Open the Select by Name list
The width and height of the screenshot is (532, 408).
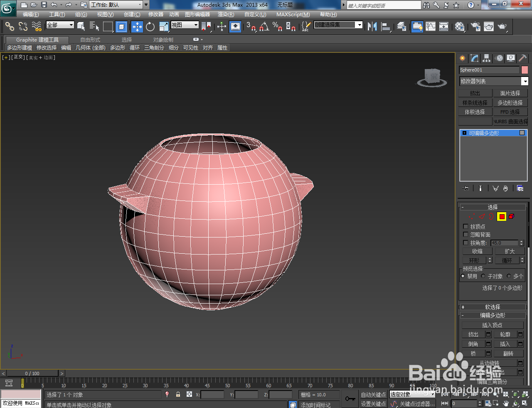94,27
